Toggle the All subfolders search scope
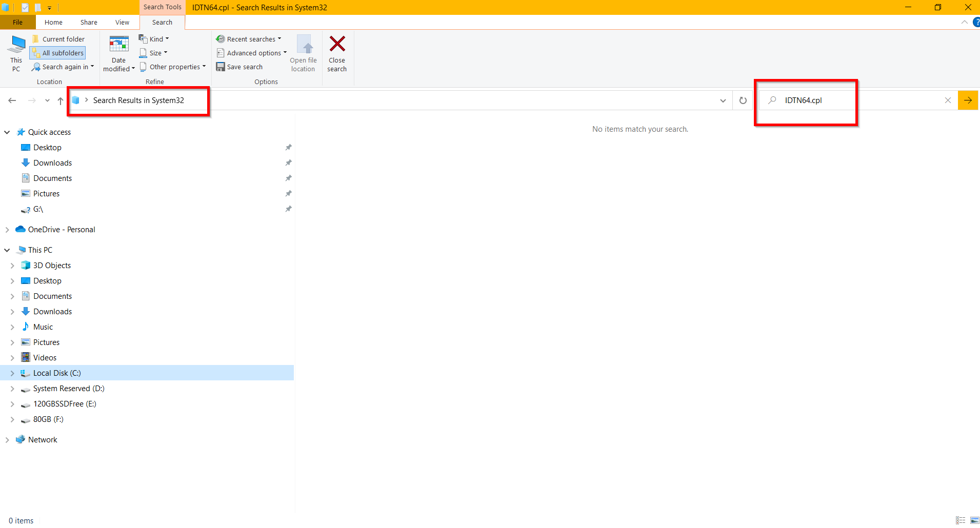 coord(58,53)
